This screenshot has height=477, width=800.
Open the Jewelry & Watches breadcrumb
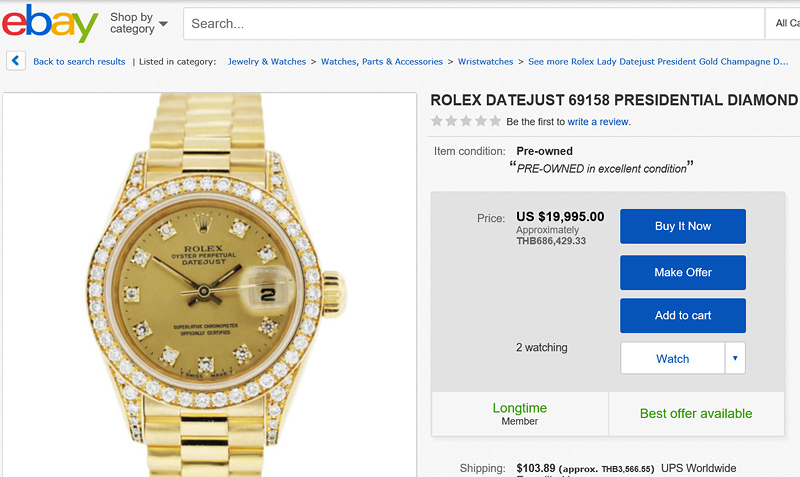pyautogui.click(x=267, y=62)
